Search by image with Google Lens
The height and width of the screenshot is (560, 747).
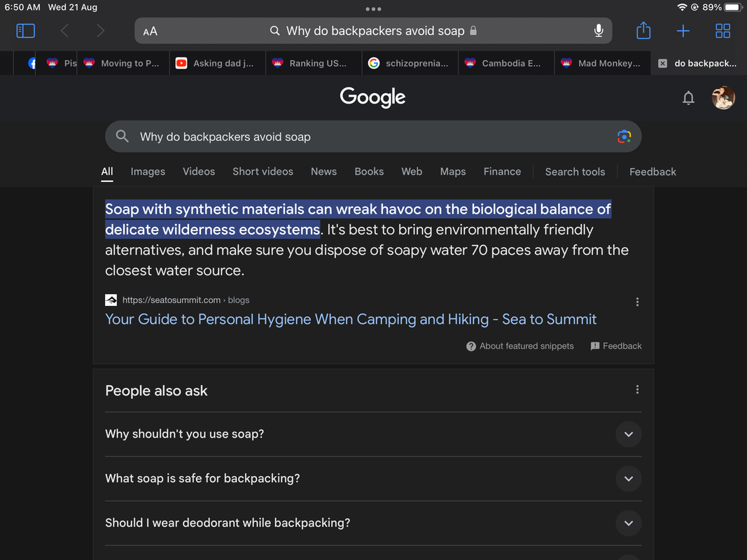pyautogui.click(x=624, y=136)
